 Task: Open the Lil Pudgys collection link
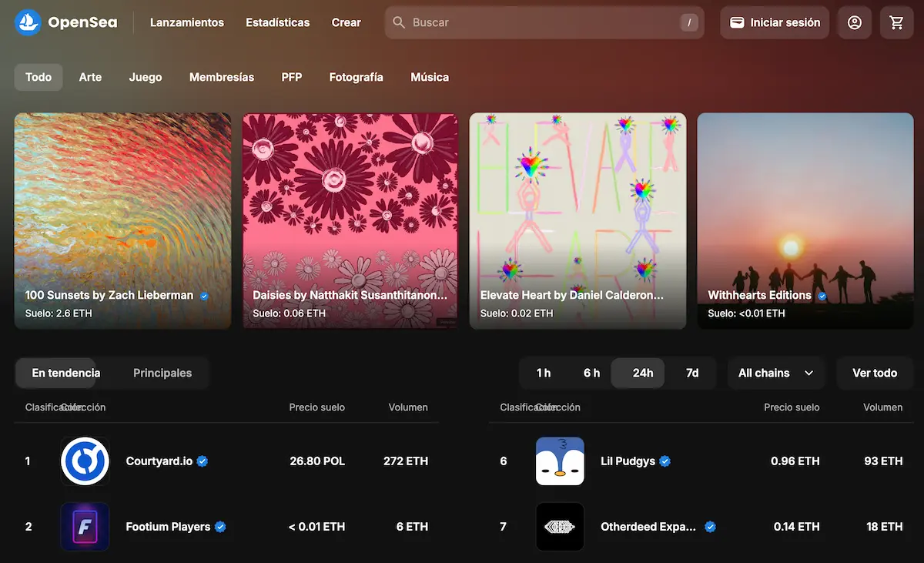tap(628, 461)
